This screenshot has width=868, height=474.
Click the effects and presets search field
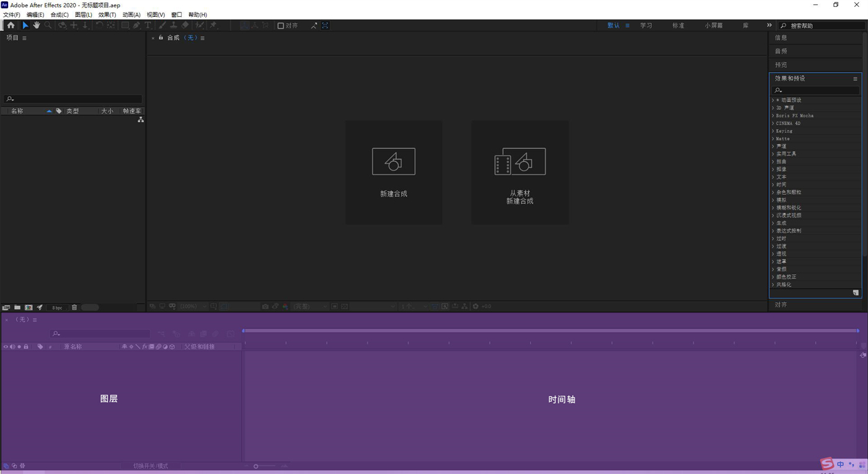tap(815, 91)
